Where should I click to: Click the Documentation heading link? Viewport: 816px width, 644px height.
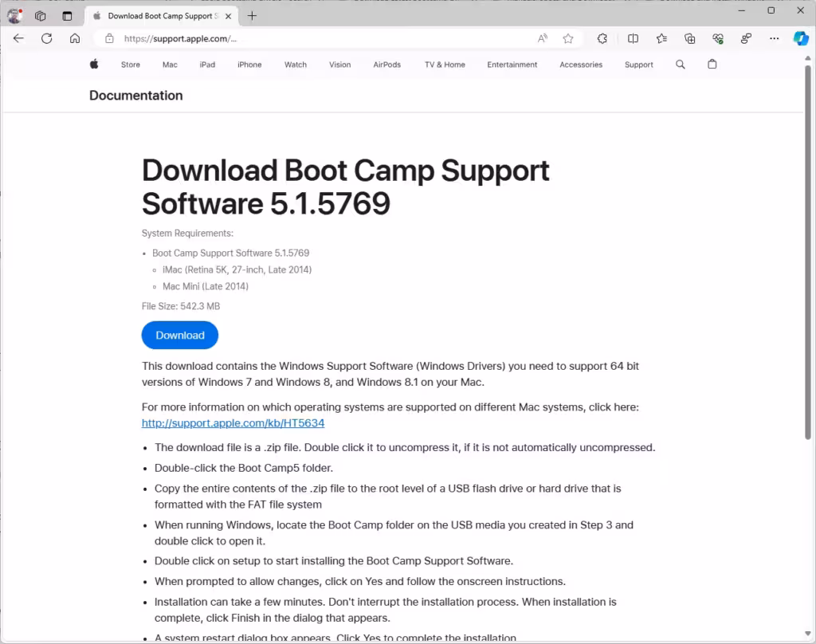135,96
